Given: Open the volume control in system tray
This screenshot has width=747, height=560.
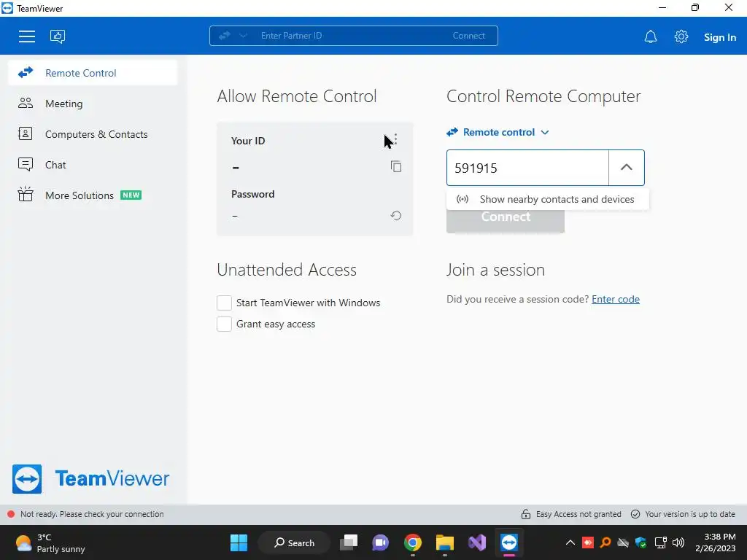Looking at the screenshot, I should pos(678,542).
